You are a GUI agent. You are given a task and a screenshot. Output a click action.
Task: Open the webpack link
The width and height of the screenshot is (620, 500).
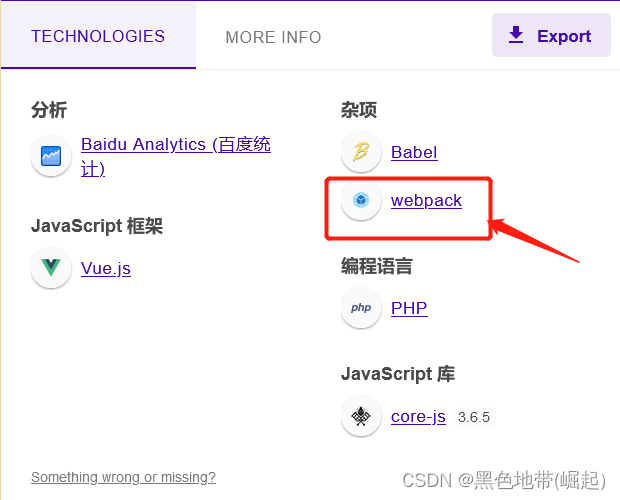click(x=426, y=200)
